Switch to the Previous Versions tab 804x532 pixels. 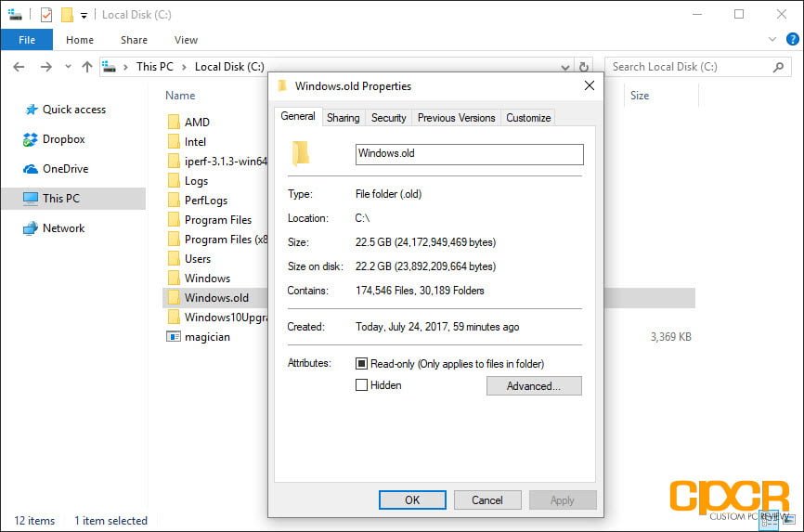(x=456, y=118)
